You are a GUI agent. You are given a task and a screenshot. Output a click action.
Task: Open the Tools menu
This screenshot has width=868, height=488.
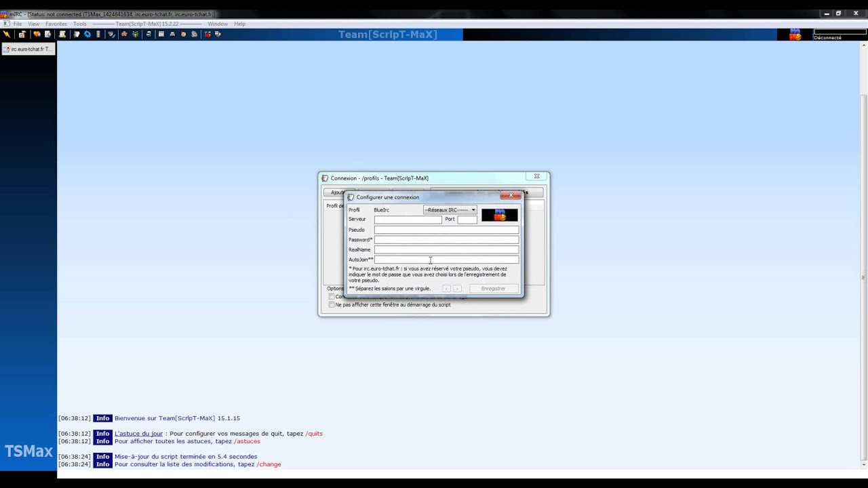click(80, 24)
